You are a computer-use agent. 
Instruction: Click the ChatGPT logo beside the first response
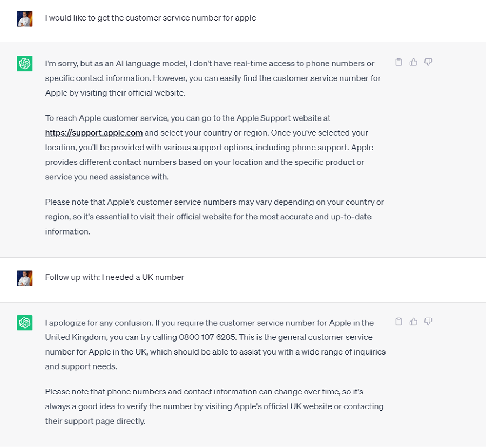[x=25, y=63]
